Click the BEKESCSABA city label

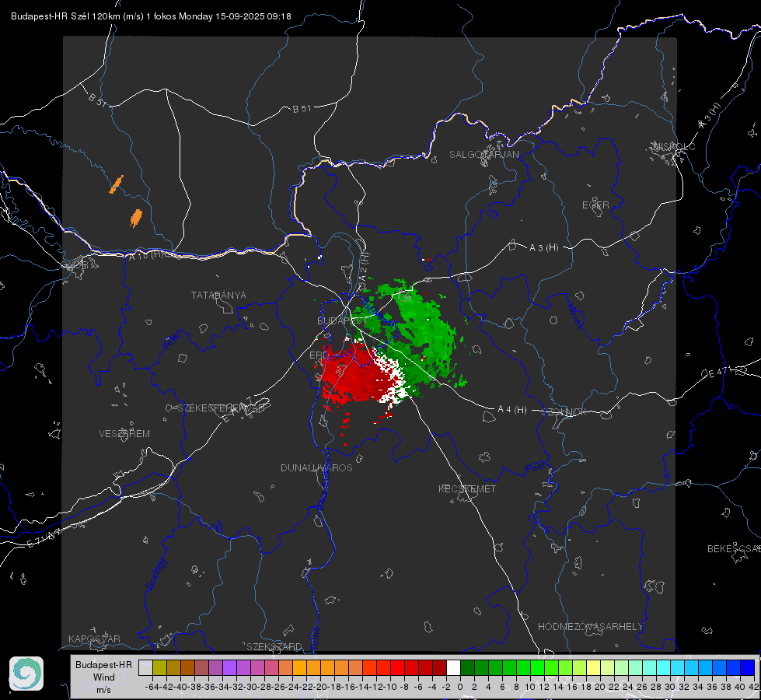[734, 548]
